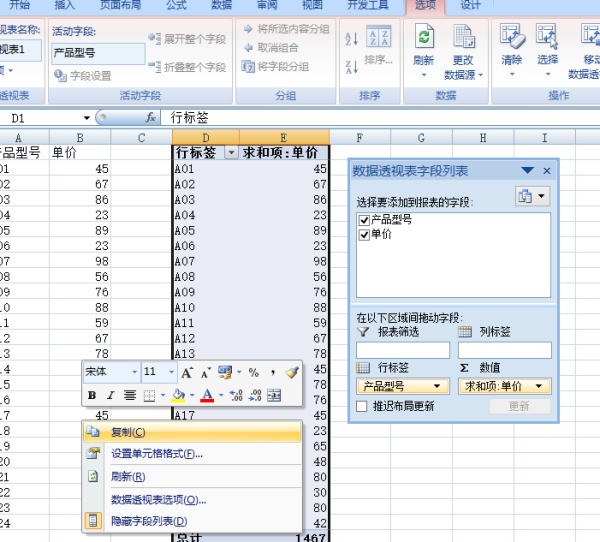Viewport: 600px width, 542px height.
Task: Click Change Data Source (更改数据源) icon
Action: tap(463, 36)
